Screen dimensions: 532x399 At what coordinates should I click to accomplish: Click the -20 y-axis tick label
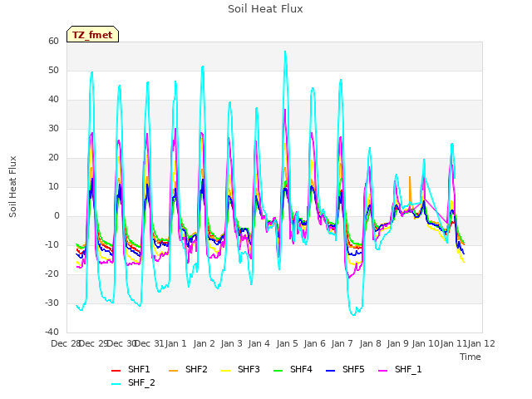click(x=52, y=273)
